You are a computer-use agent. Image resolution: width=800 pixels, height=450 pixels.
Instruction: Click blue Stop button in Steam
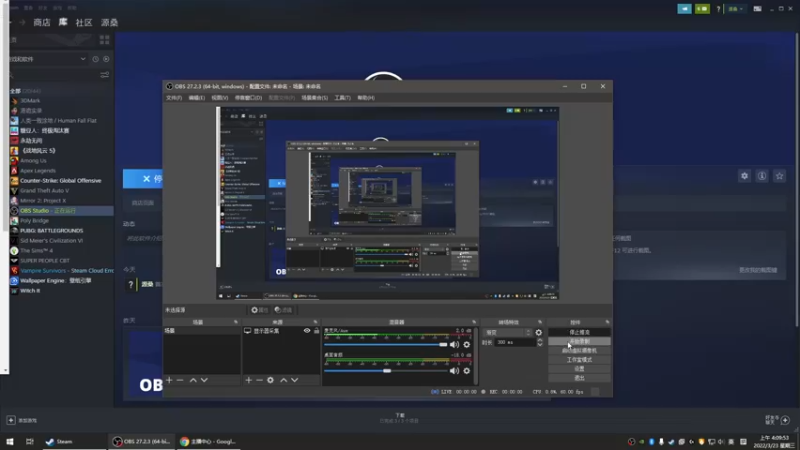point(143,179)
